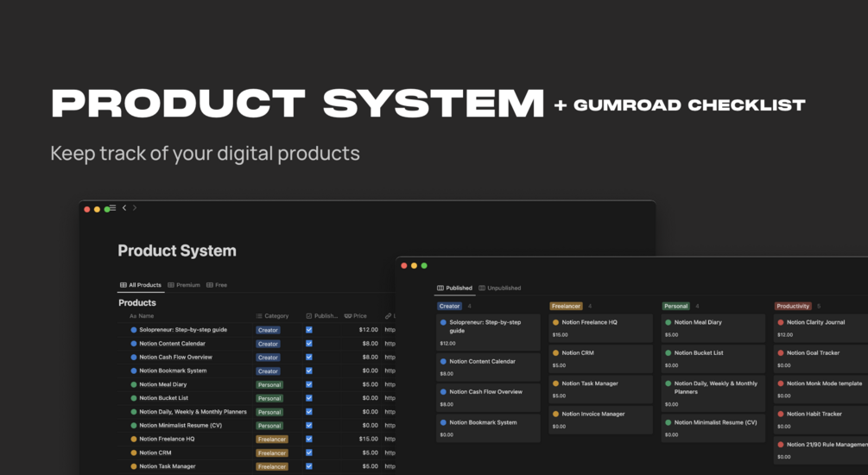Open Notion Minimalist Resume (CV) board card
The height and width of the screenshot is (475, 868).
tap(713, 428)
